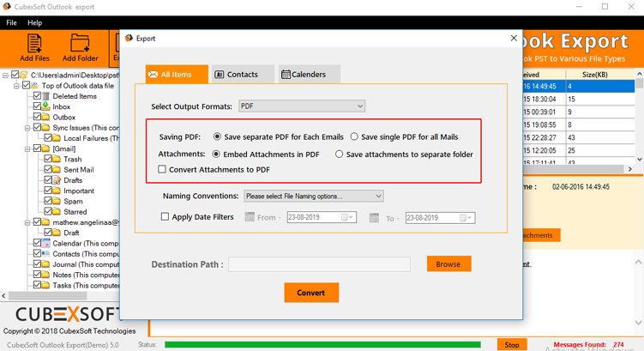Click the From date calendar icon
The width and height of the screenshot is (644, 351).
point(250,218)
